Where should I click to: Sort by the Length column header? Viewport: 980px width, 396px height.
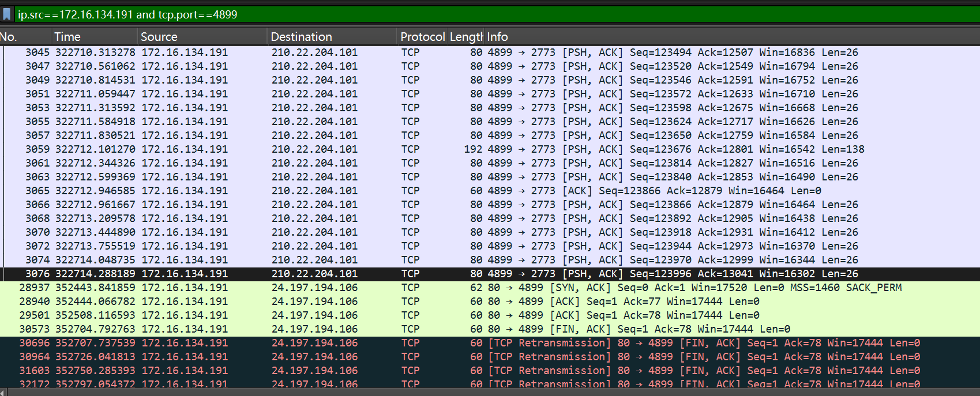pos(466,37)
